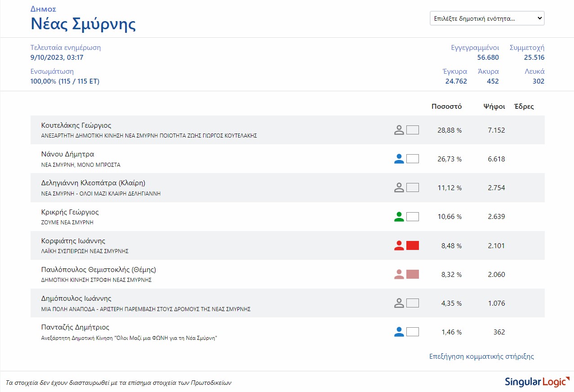The image size is (574, 392).
Task: Select candidate name Νάνου Δήμητρα
Action: [x=67, y=154]
